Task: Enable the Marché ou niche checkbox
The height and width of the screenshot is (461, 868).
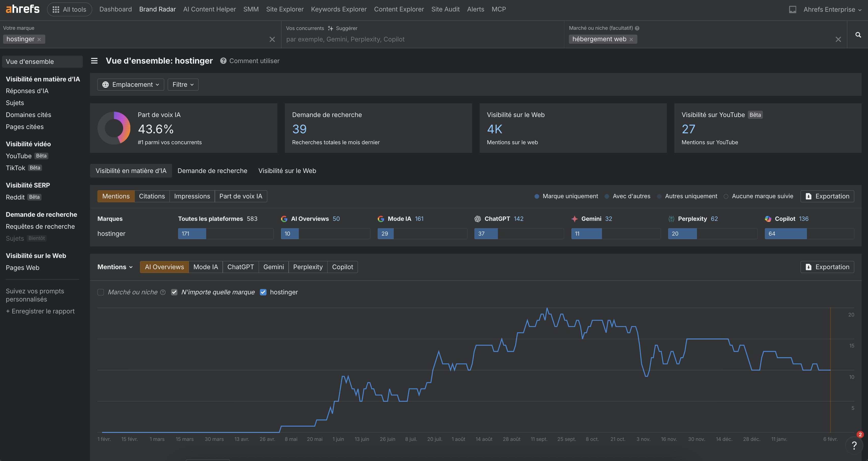Action: point(101,292)
